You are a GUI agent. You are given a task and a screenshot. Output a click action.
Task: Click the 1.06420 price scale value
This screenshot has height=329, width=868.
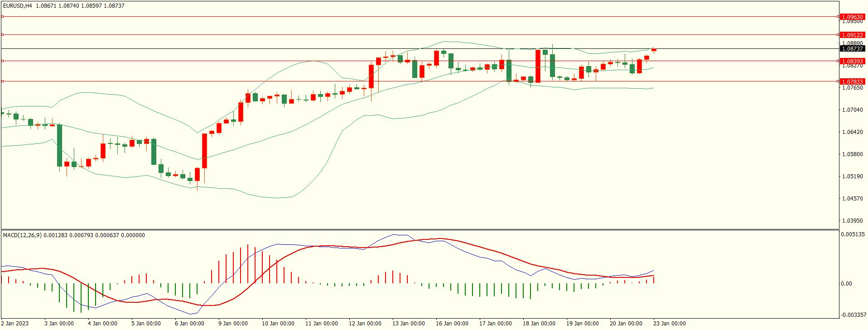tap(852, 132)
